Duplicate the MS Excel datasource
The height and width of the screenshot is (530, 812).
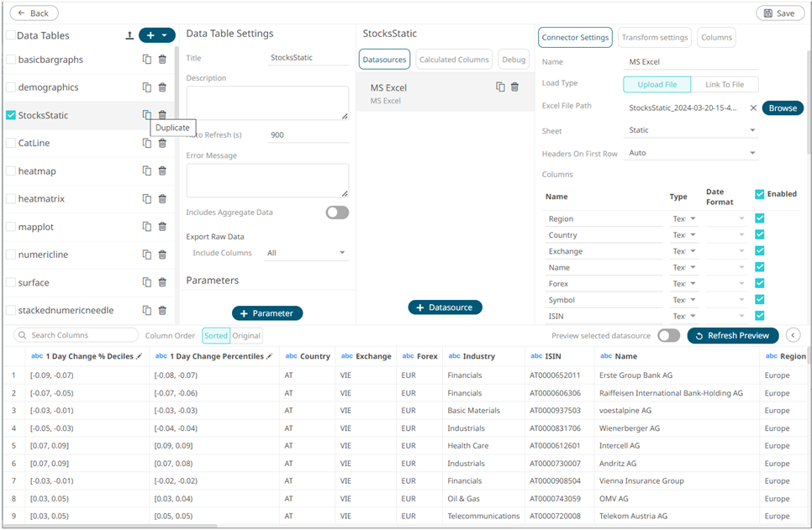(x=500, y=87)
